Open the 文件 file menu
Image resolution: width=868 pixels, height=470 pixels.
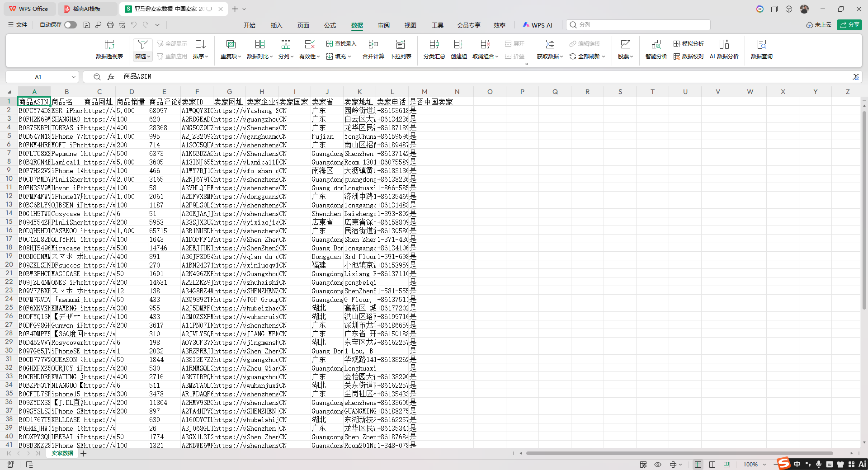click(18, 25)
